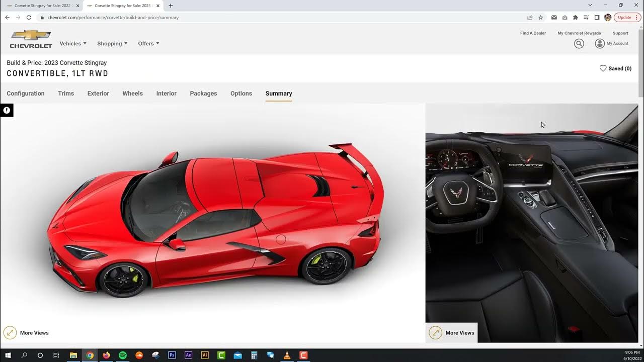Close the 2022 Corvette Stingray tab
644x362 pixels.
coord(77,6)
